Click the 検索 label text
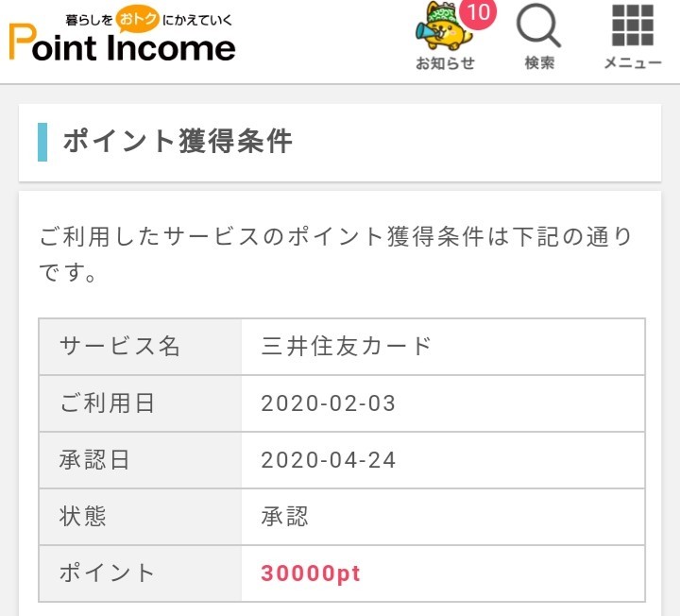 [539, 63]
